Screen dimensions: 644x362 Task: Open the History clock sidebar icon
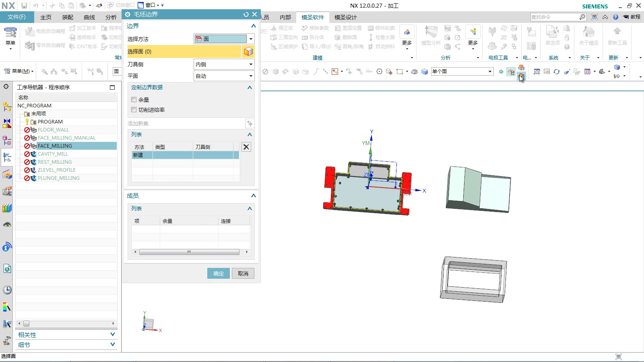[7, 290]
